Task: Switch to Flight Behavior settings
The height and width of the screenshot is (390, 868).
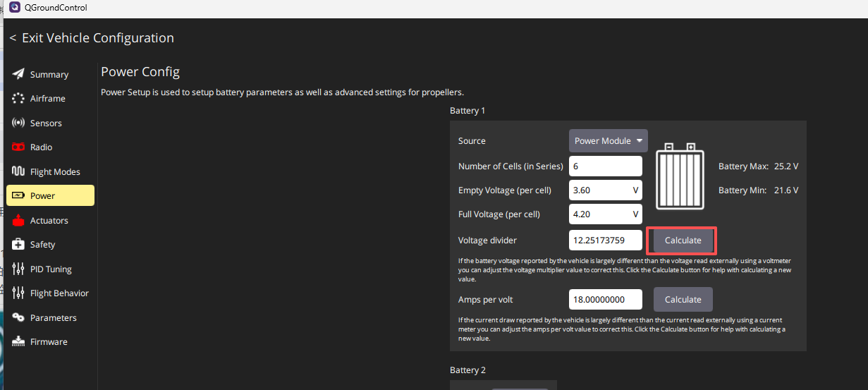Action: coord(59,293)
